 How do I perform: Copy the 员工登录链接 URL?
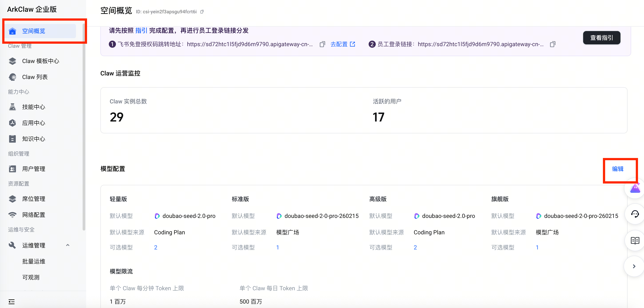tap(553, 44)
